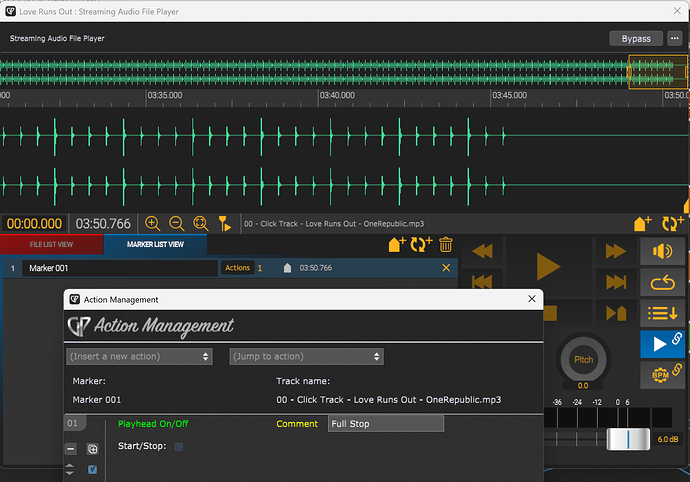Image resolution: width=690 pixels, height=482 pixels.
Task: Add a marker in the marker list toolbar
Action: click(396, 244)
